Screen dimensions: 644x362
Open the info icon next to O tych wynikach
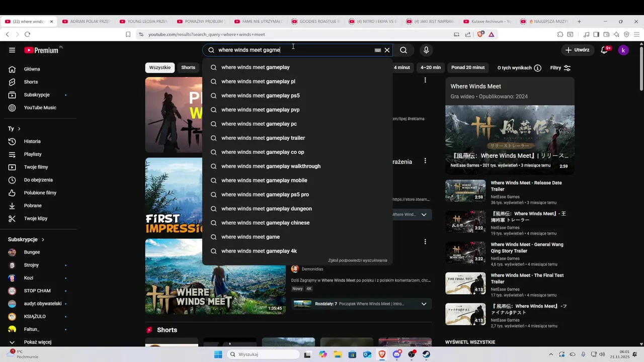click(537, 68)
